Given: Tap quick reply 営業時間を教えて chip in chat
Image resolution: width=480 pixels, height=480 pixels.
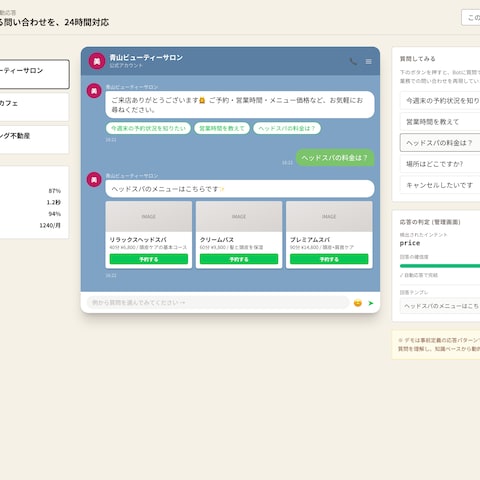Looking at the screenshot, I should (222, 128).
